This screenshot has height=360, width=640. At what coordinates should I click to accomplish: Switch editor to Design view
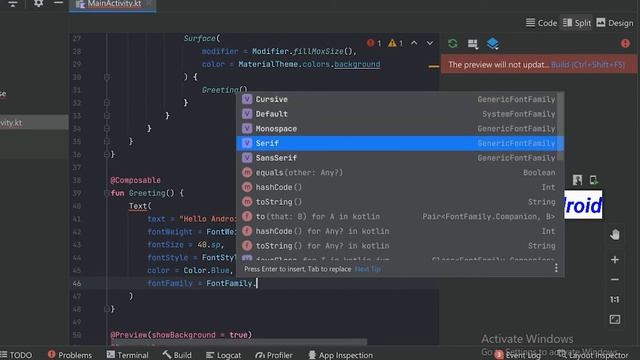[x=615, y=23]
